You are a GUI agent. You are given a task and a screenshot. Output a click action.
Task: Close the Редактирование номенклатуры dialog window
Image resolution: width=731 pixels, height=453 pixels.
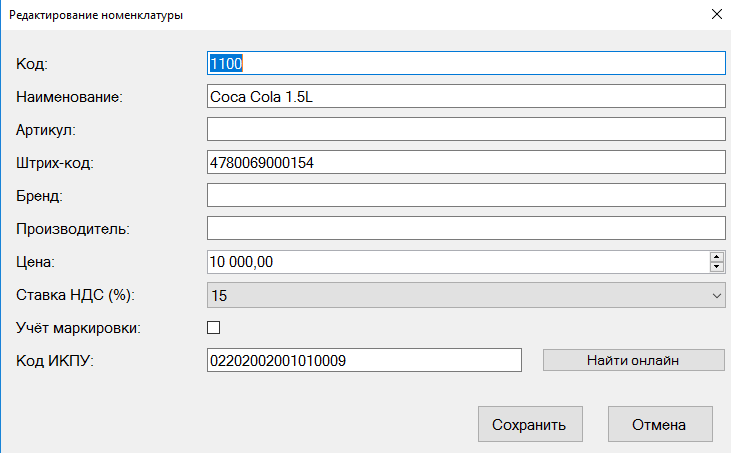coord(715,15)
